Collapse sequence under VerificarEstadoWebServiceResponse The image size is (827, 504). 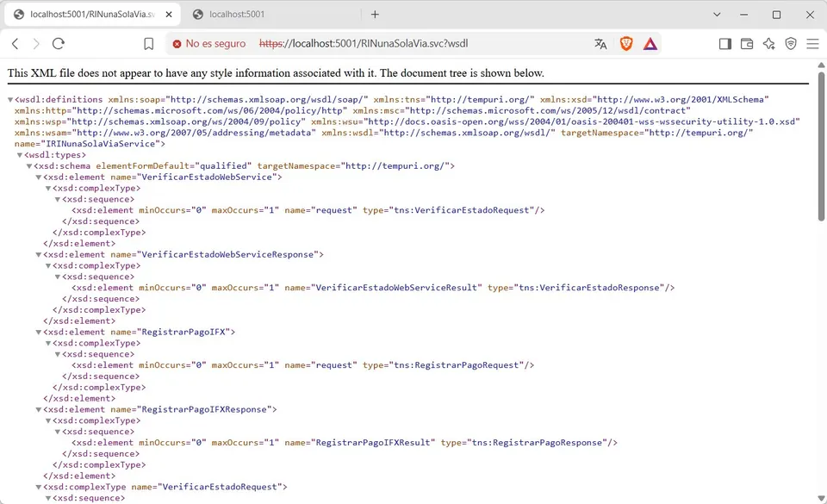pos(58,277)
